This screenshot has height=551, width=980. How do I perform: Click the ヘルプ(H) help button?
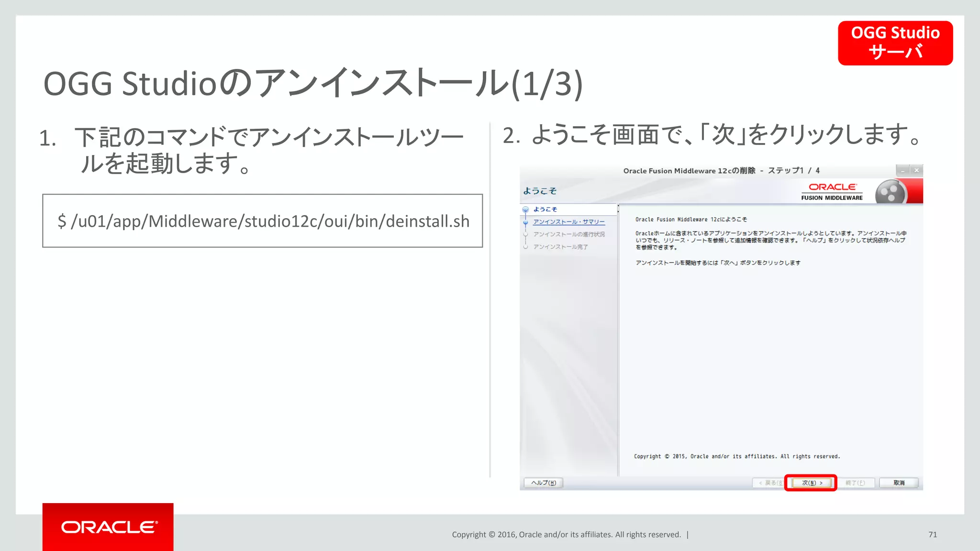click(544, 483)
